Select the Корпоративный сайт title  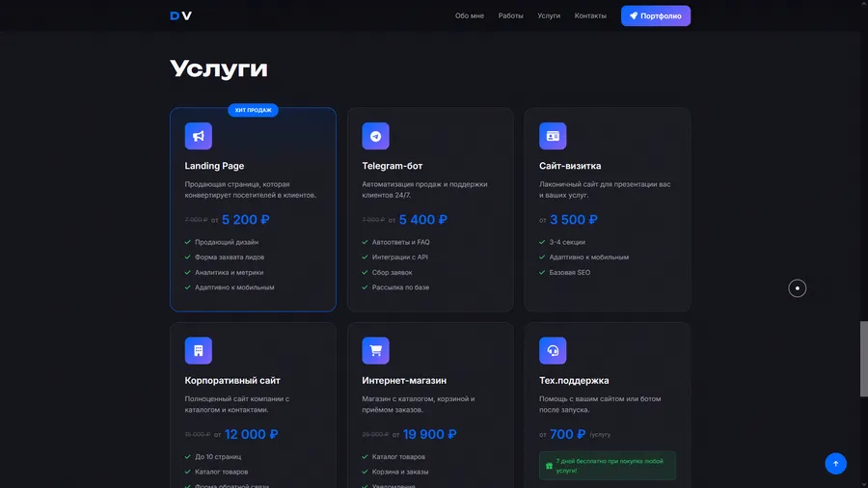232,381
